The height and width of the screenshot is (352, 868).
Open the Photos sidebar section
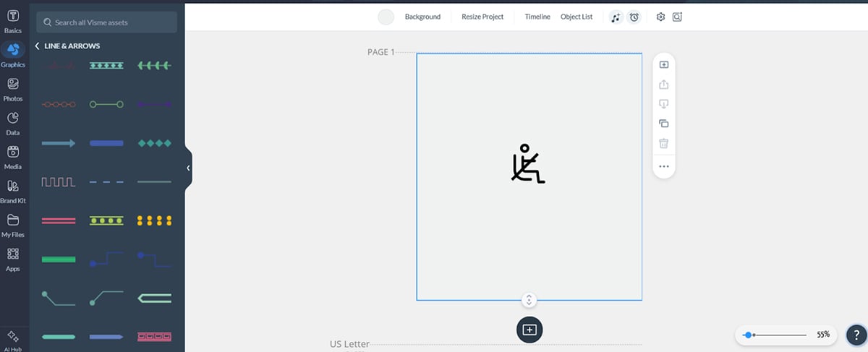pos(13,88)
